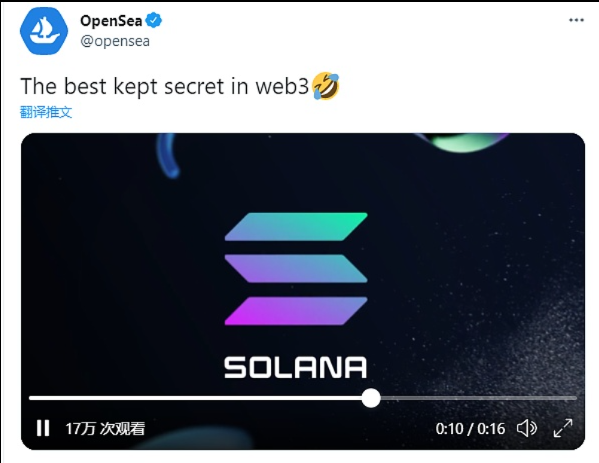Click the blue verified badge
599x463 pixels.
tap(154, 21)
